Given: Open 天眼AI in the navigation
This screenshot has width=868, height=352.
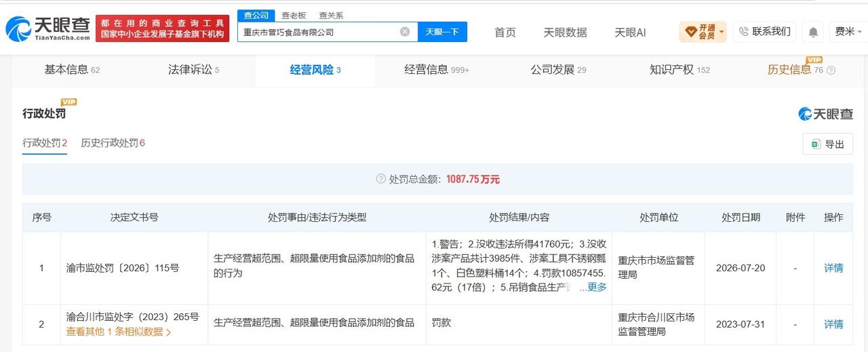Looking at the screenshot, I should pyautogui.click(x=630, y=32).
